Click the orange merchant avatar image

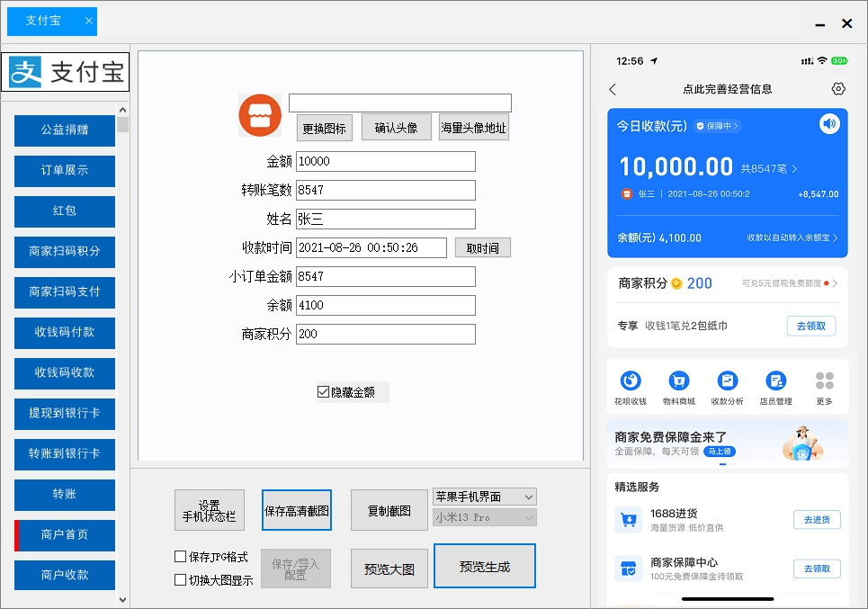[x=260, y=115]
